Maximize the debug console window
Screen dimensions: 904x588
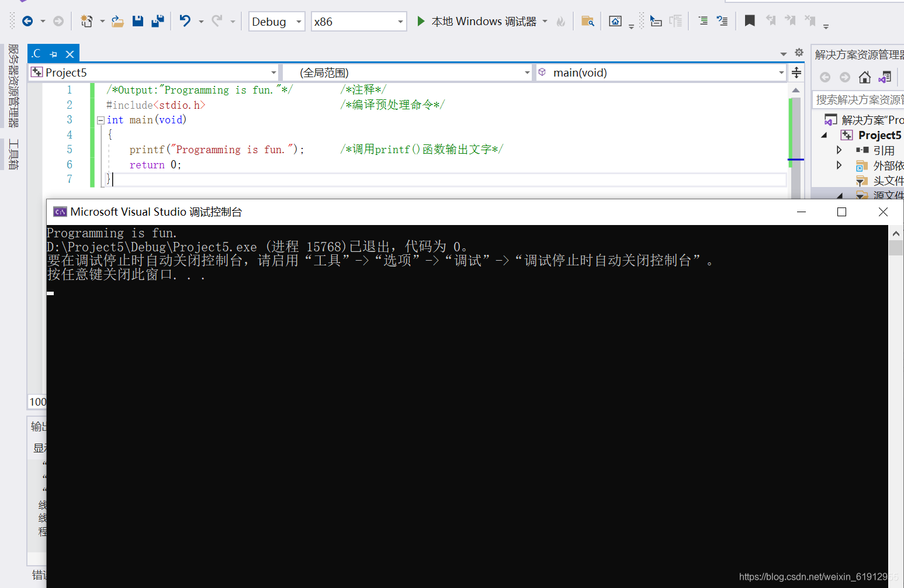click(x=841, y=212)
